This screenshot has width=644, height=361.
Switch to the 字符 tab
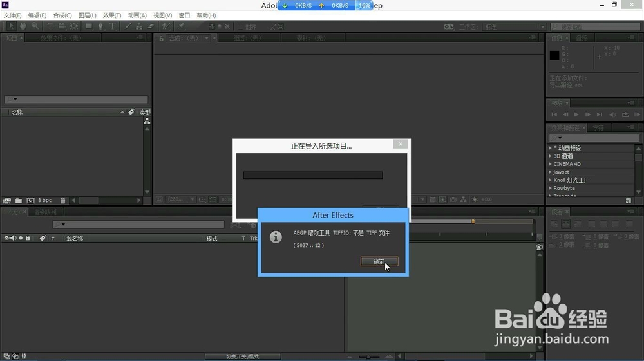(598, 128)
